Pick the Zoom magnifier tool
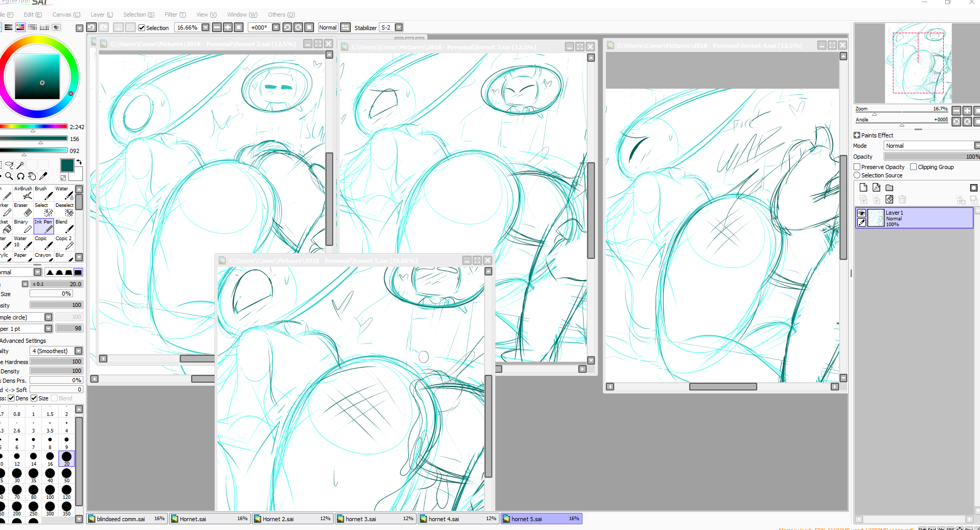Screen dimensions: 980x530 [9, 176]
